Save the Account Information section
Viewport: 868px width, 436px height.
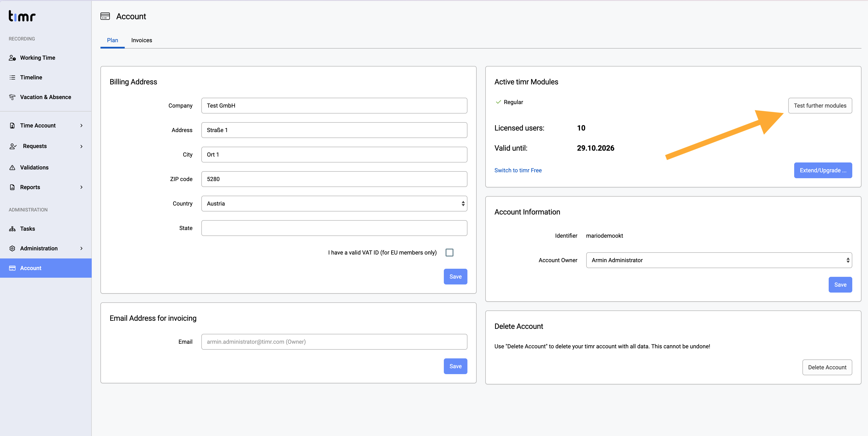click(x=840, y=285)
